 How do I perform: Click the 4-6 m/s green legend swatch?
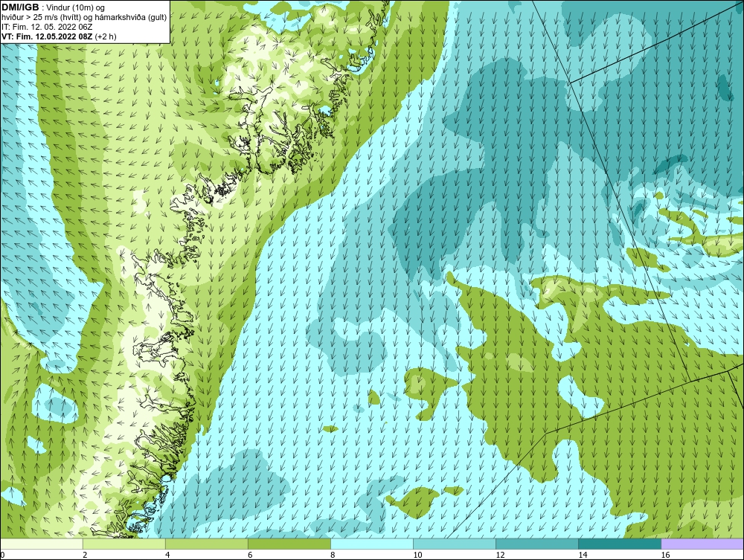207,544
